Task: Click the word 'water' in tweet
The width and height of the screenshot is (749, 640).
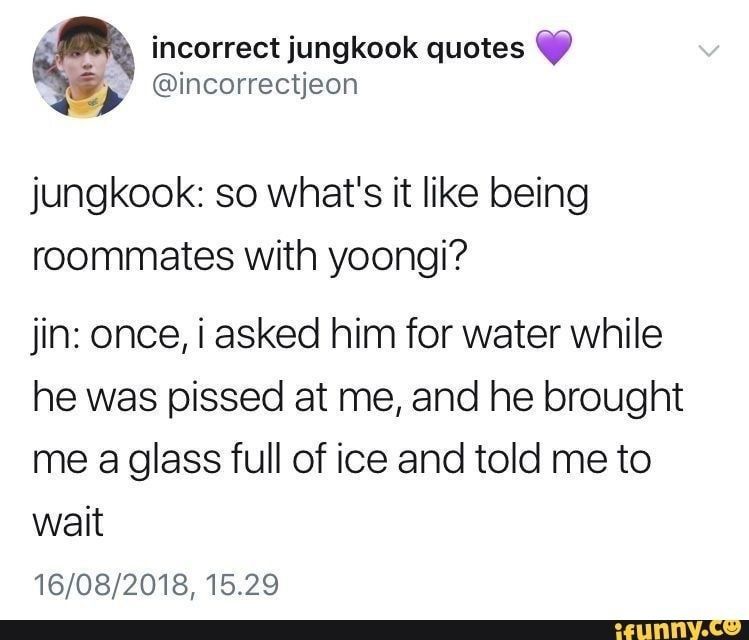Action: click(512, 336)
